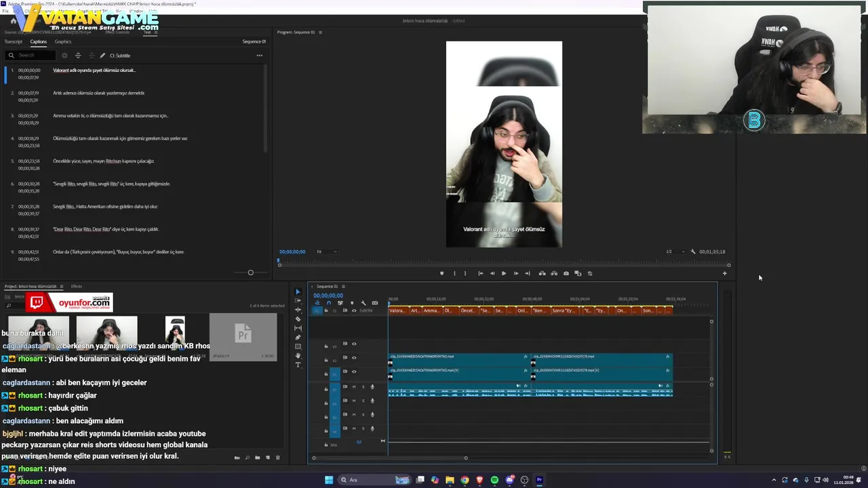Open the Fit zoom level dropdown
The image size is (868, 488).
coord(326,251)
